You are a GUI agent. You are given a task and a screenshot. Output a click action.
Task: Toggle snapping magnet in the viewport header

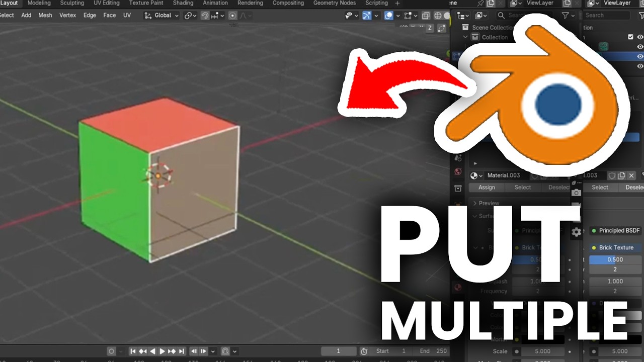pos(205,16)
